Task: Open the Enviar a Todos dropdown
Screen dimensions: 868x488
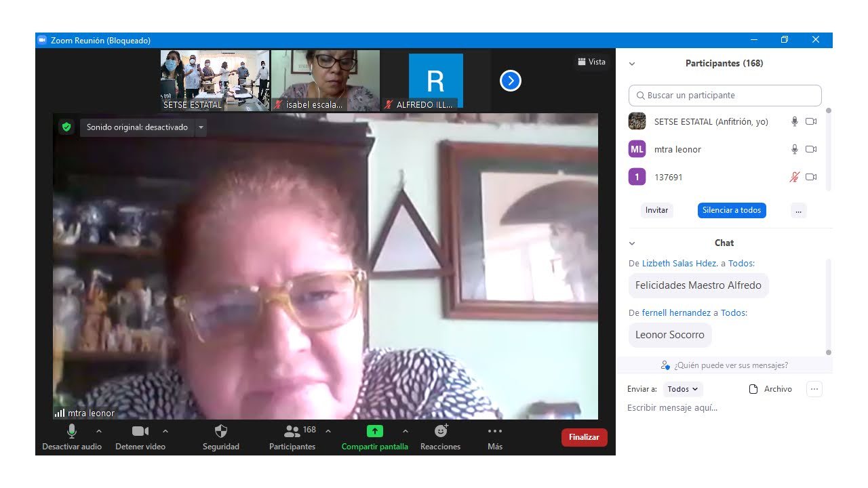Action: click(x=683, y=389)
